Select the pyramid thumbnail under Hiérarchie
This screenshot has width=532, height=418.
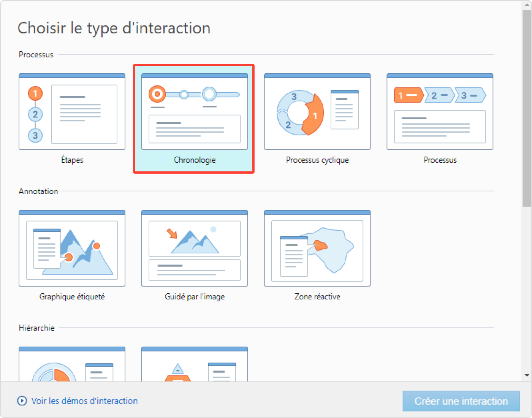pos(195,364)
